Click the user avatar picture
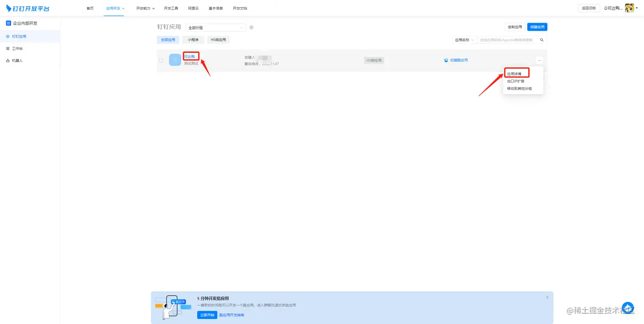This screenshot has width=644, height=324. point(629,8)
